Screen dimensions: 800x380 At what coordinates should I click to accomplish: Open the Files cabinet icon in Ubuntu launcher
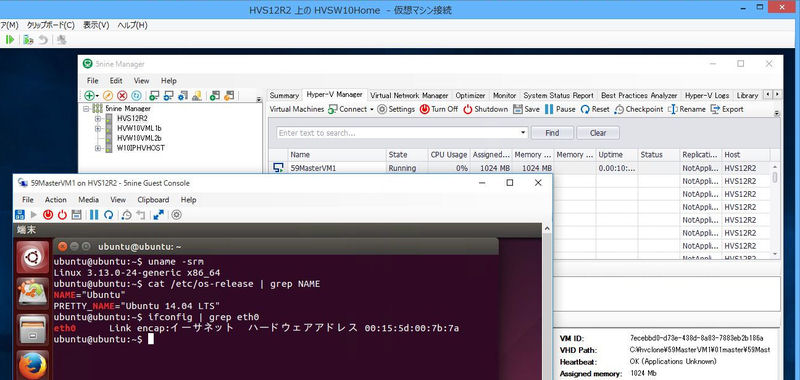tap(33, 330)
